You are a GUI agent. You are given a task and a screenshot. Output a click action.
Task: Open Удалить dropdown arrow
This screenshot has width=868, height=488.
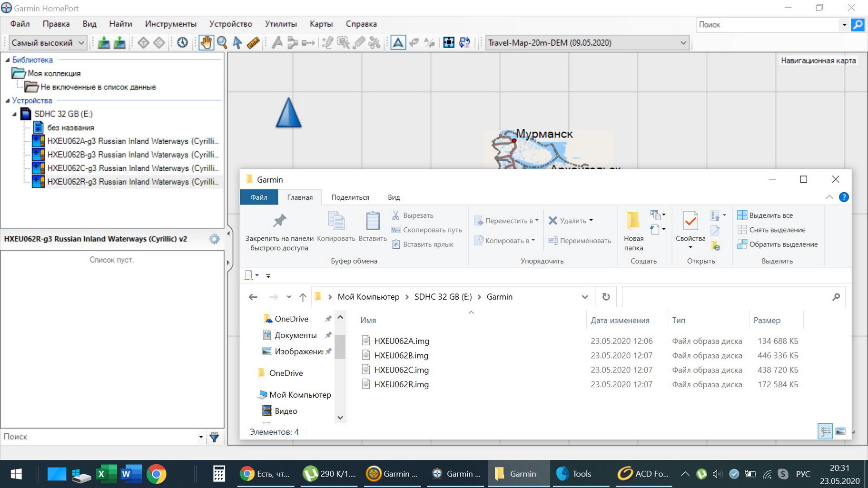(591, 220)
